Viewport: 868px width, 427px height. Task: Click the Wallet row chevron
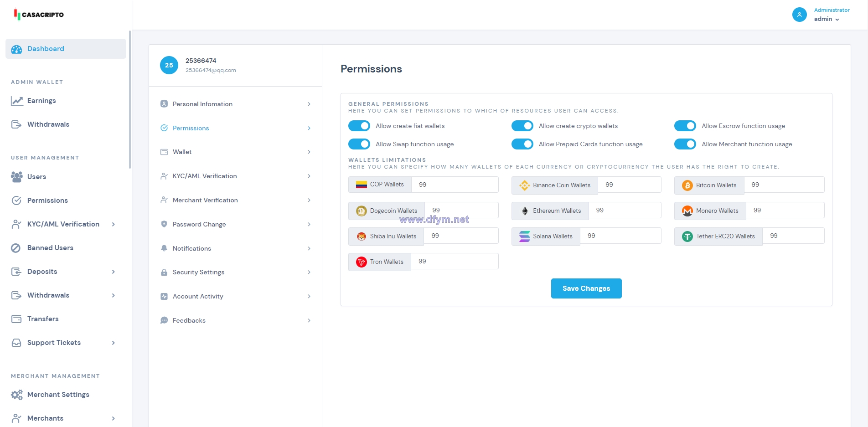pos(309,152)
